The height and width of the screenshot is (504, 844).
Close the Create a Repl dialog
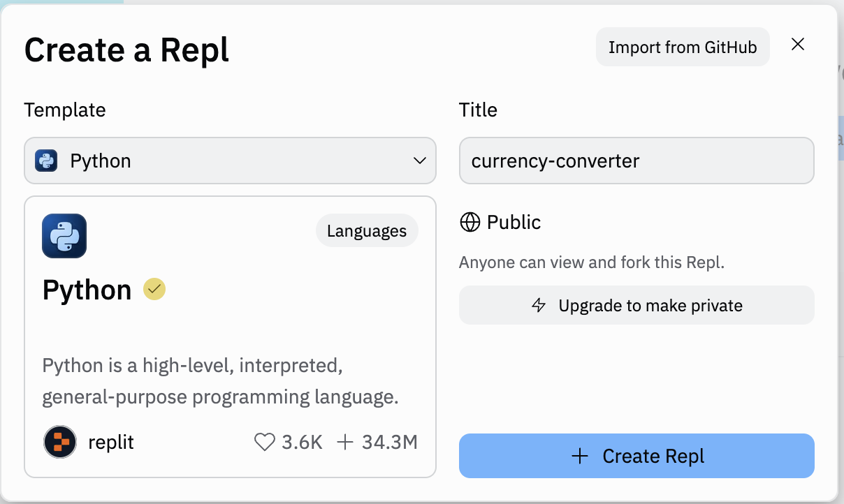(798, 45)
